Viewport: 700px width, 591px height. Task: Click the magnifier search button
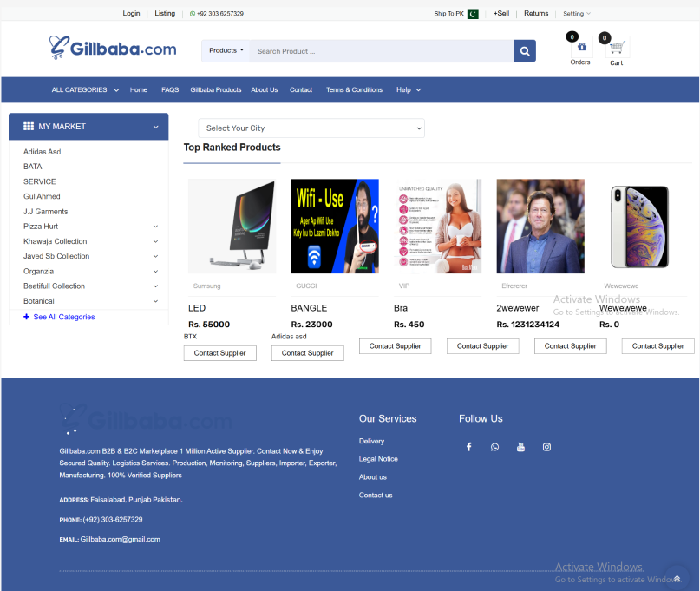524,51
